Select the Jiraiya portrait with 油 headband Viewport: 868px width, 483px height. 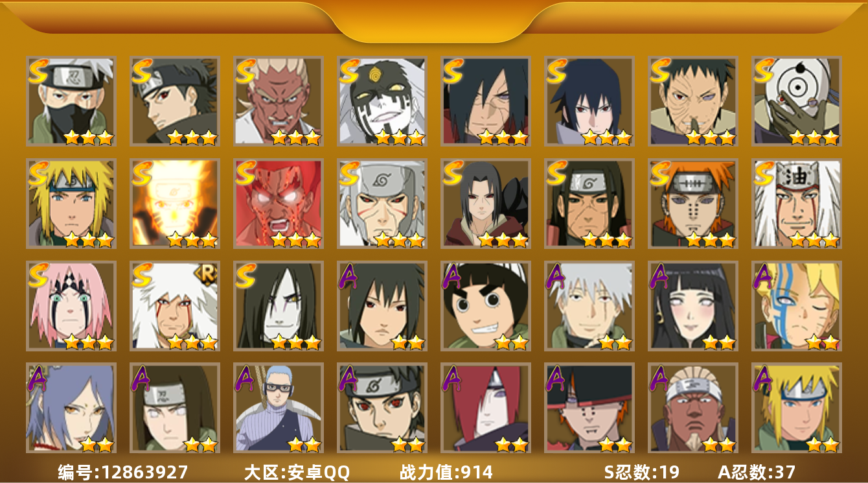pyautogui.click(x=796, y=203)
